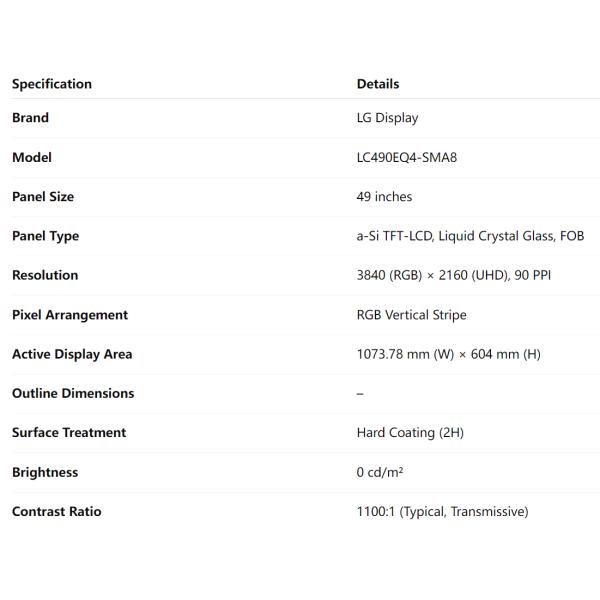Screen dimensions: 600x600
Task: Click the 0 cd/m² brightness value
Action: pyautogui.click(x=380, y=472)
